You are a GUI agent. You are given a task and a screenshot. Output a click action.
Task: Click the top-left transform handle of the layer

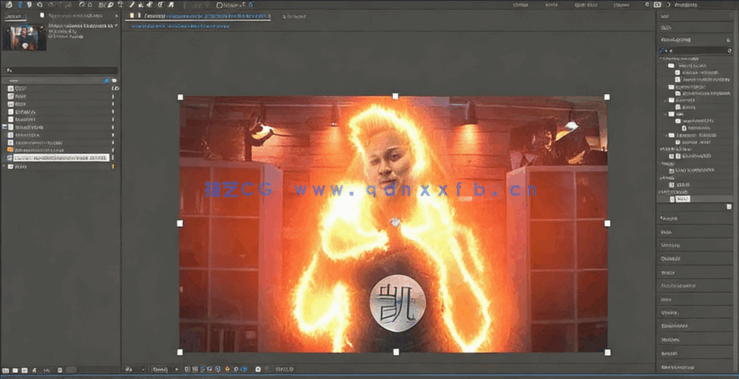180,97
